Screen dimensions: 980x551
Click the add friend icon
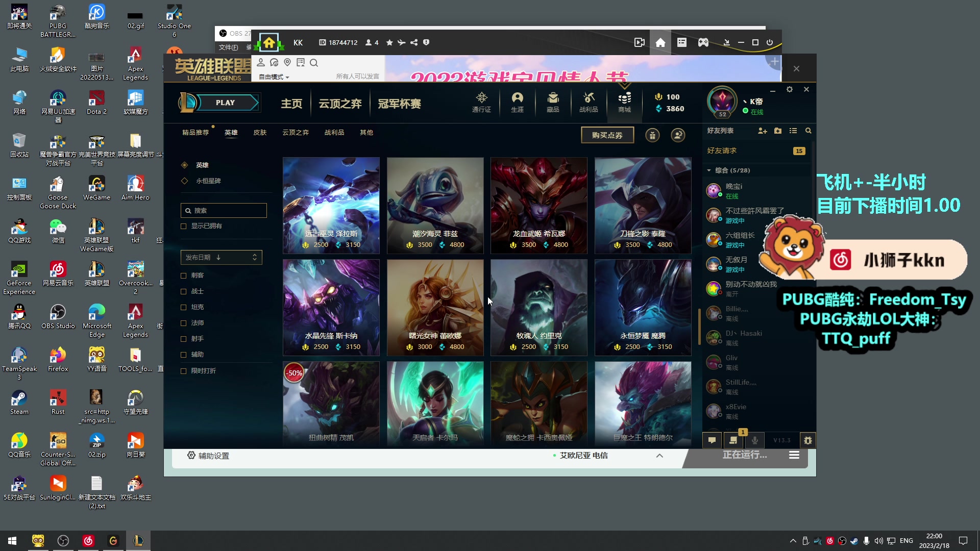pyautogui.click(x=763, y=131)
